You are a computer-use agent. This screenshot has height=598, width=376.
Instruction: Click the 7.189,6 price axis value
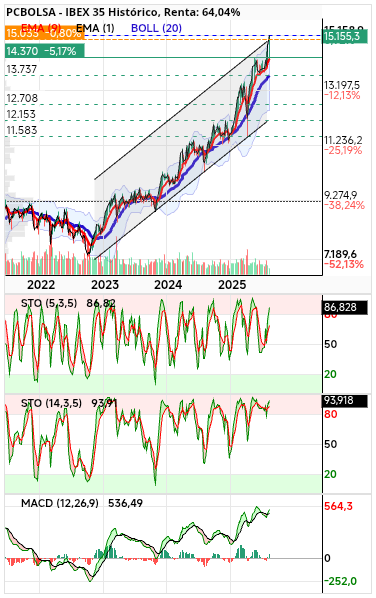(x=341, y=254)
